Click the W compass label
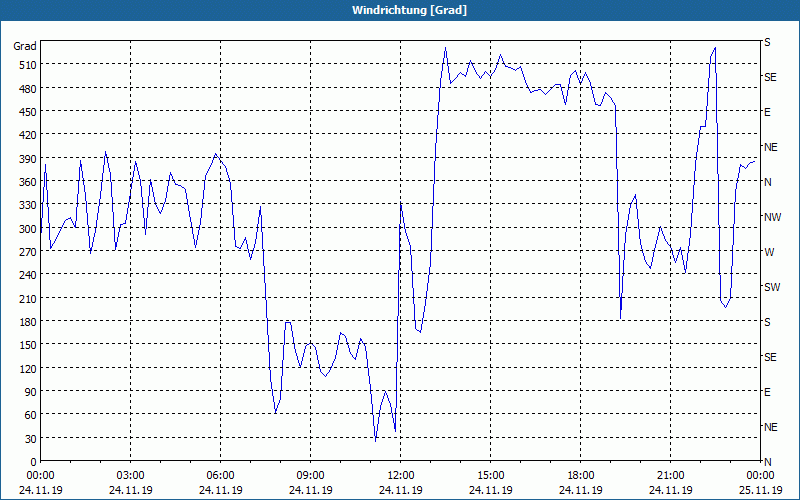 769,252
